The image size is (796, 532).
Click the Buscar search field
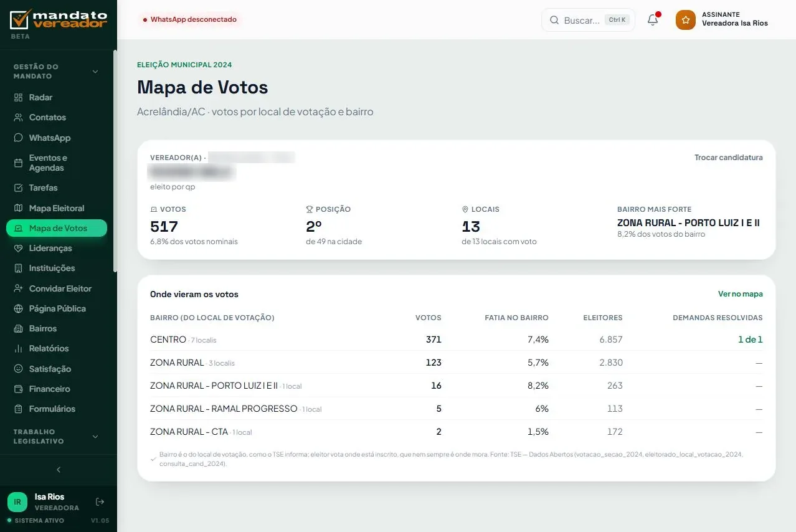(588, 20)
